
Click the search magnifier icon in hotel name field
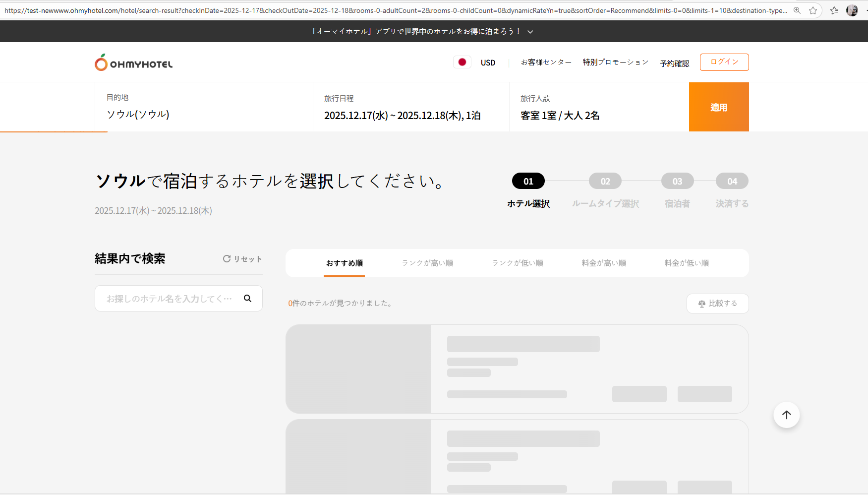click(x=247, y=298)
